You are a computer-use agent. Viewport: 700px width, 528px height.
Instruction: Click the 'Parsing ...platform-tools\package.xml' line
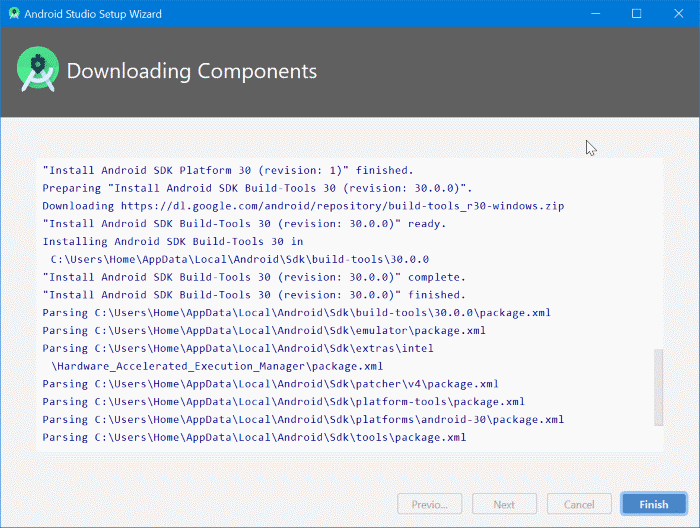[x=283, y=403]
